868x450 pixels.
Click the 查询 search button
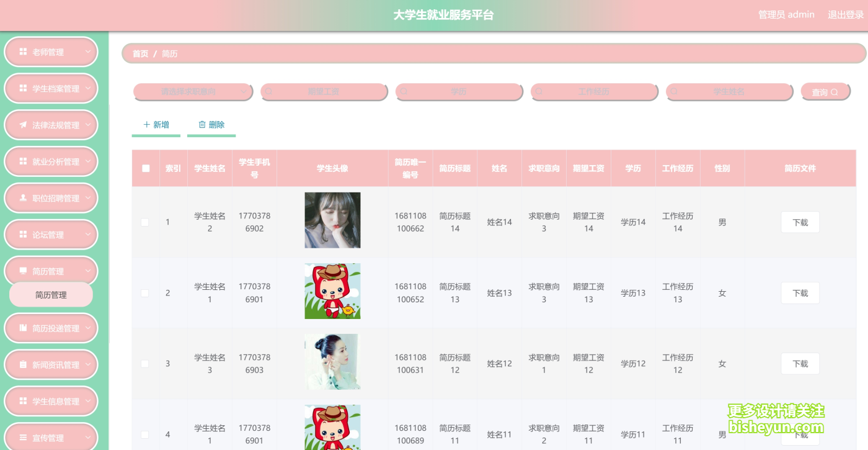coord(825,92)
